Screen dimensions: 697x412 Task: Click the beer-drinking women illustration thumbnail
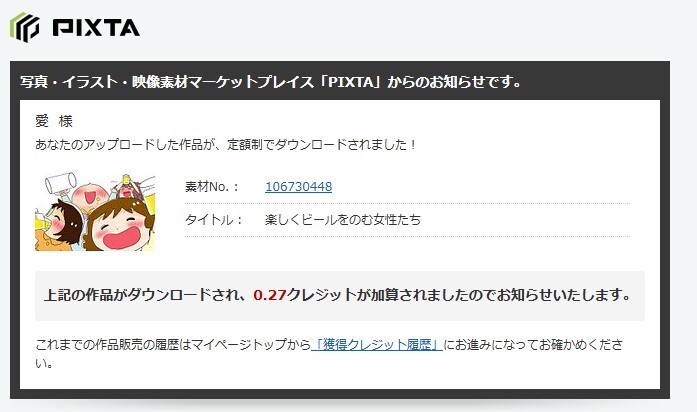tap(95, 212)
